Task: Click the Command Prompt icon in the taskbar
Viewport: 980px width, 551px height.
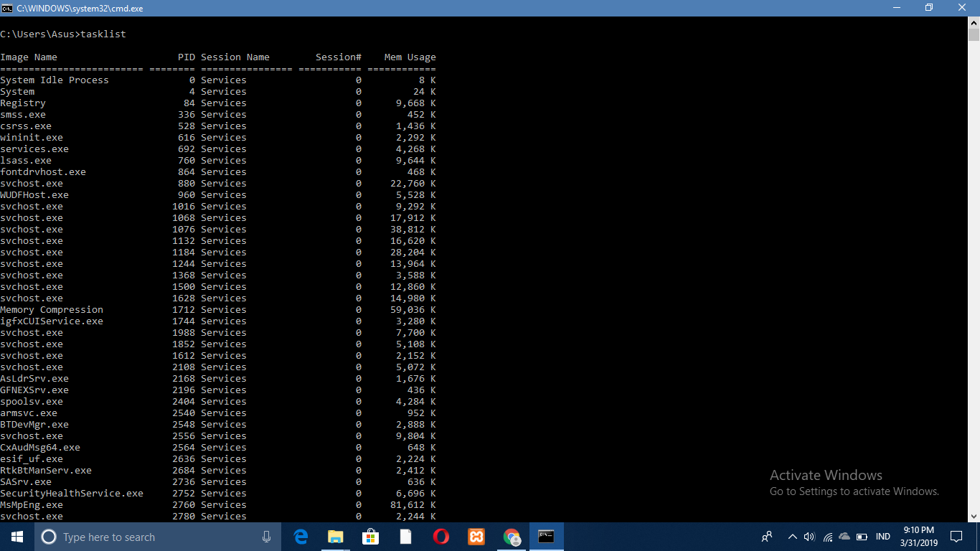Action: click(546, 536)
